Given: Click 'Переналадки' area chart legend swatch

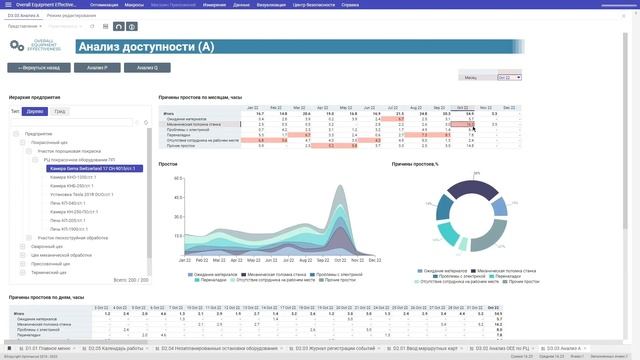Looking at the screenshot, I should (197, 280).
